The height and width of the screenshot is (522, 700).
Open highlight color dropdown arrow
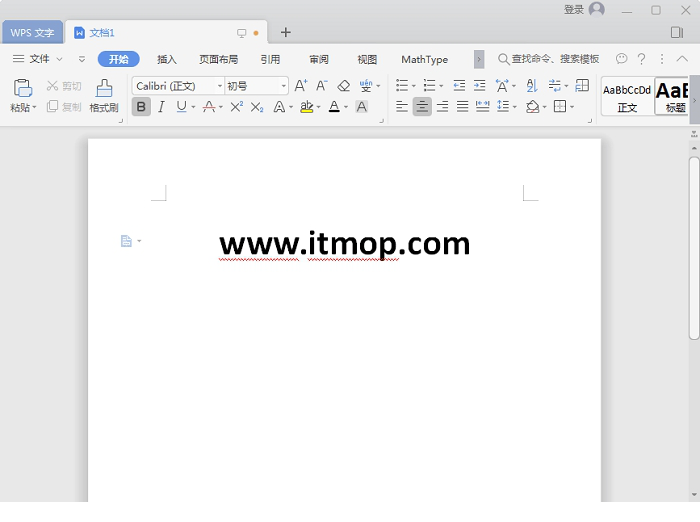318,107
